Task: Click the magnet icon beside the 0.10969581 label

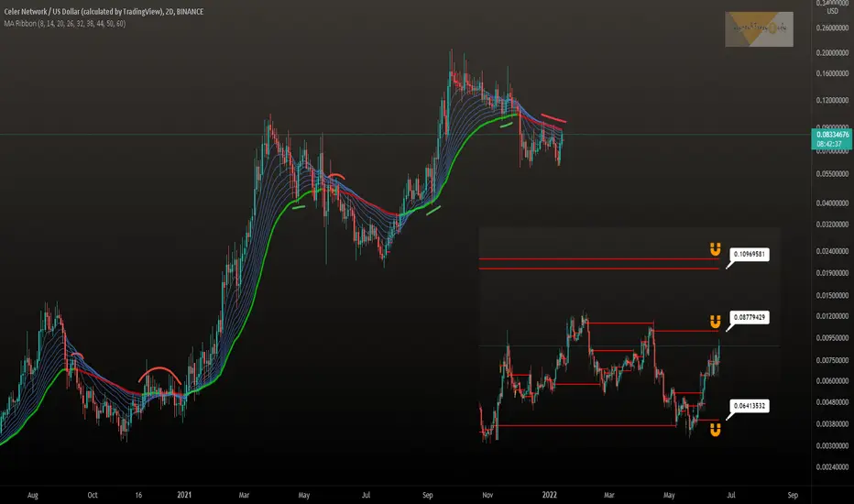Action: [x=715, y=249]
